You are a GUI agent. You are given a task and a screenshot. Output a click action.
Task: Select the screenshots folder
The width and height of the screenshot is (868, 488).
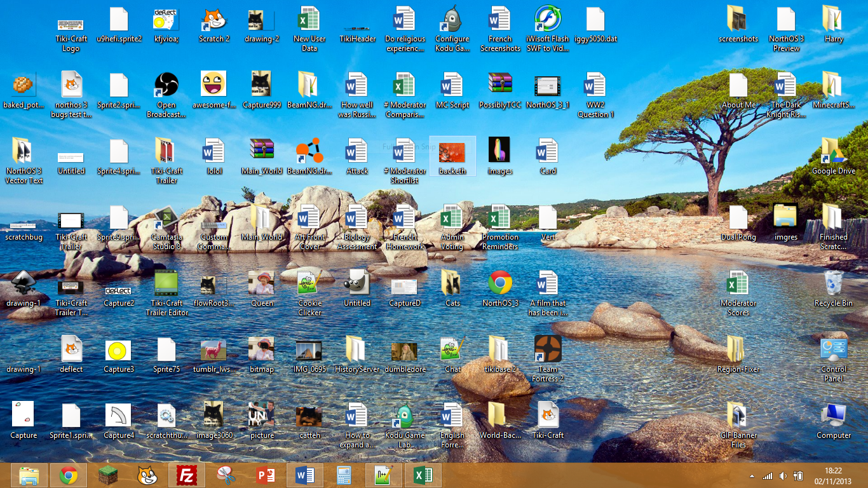(738, 25)
